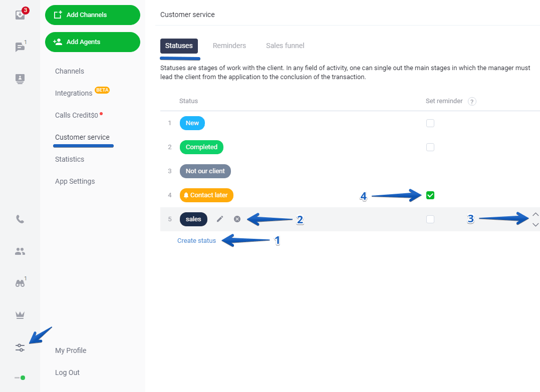The height and width of the screenshot is (392, 540).
Task: Switch to the Reminders tab
Action: point(229,46)
